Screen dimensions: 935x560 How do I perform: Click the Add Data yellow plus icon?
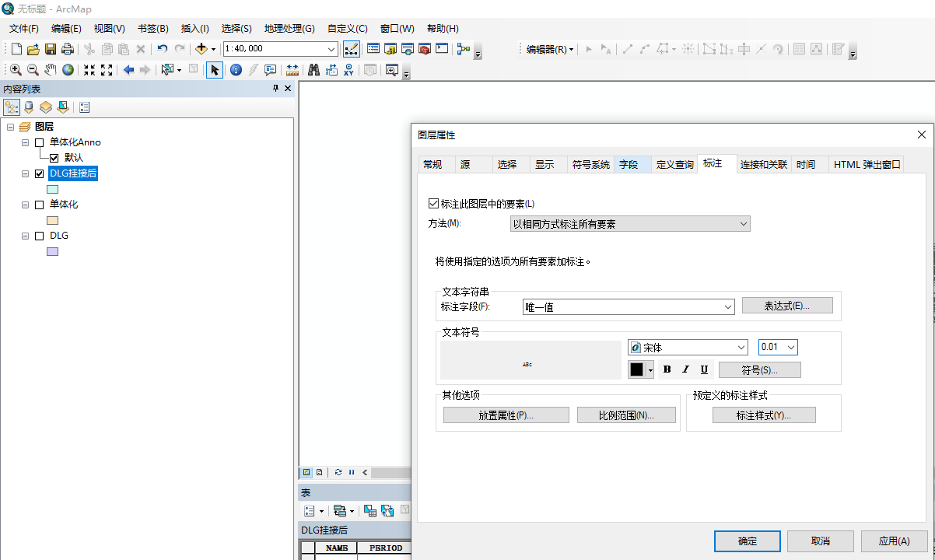pyautogui.click(x=201, y=49)
